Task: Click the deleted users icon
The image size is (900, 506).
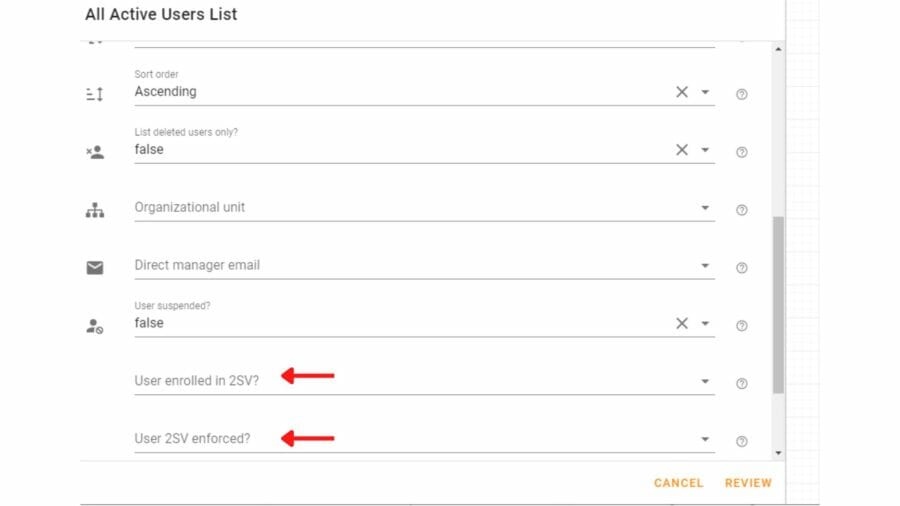Action: (95, 152)
